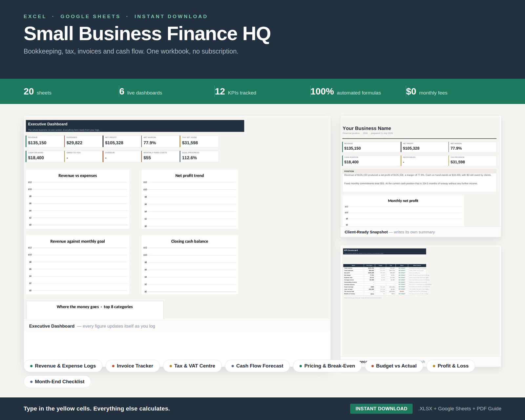The height and width of the screenshot is (420, 525).
Task: Click 'Revenue against monthly goal' chart title
Action: tap(78, 241)
